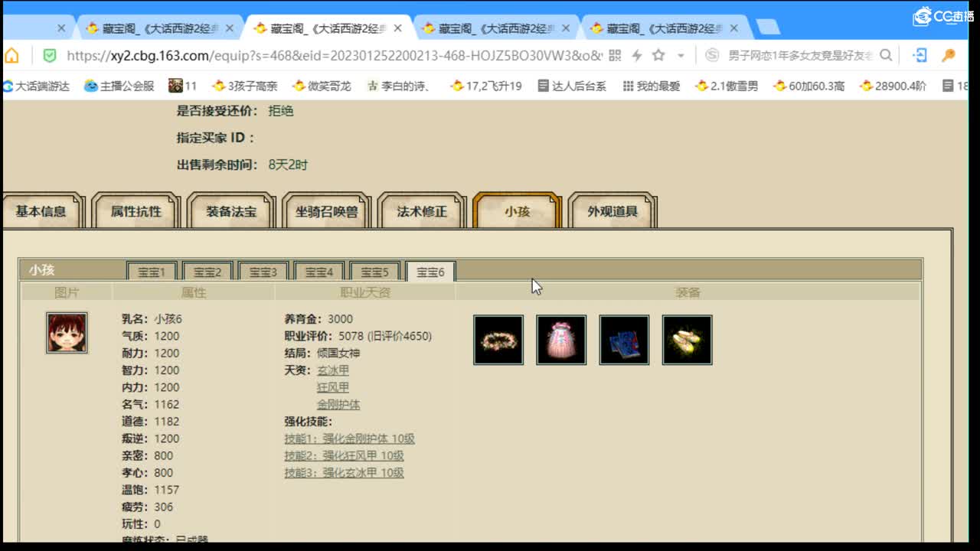Screen dimensions: 980x551
Task: Open the 属性抗性 tab
Action: coord(136,211)
